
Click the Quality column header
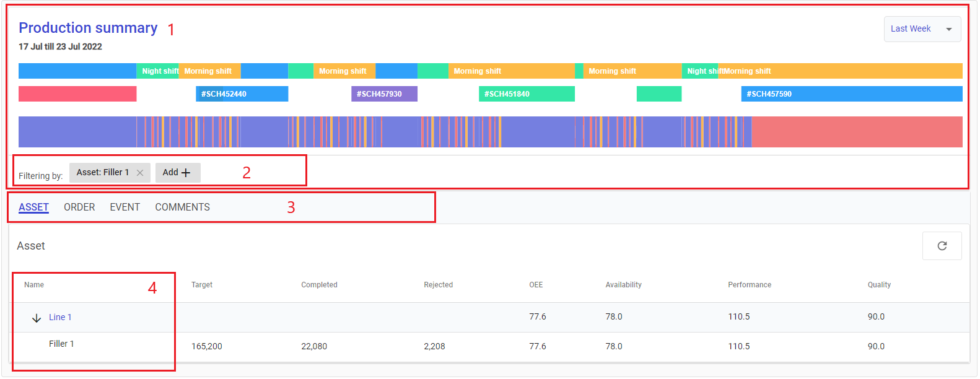(x=879, y=285)
